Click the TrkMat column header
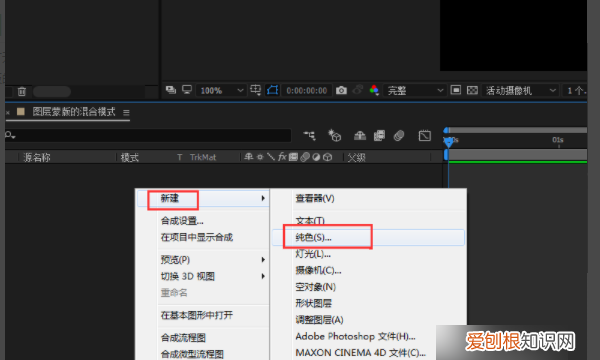600x360 pixels. tap(203, 157)
